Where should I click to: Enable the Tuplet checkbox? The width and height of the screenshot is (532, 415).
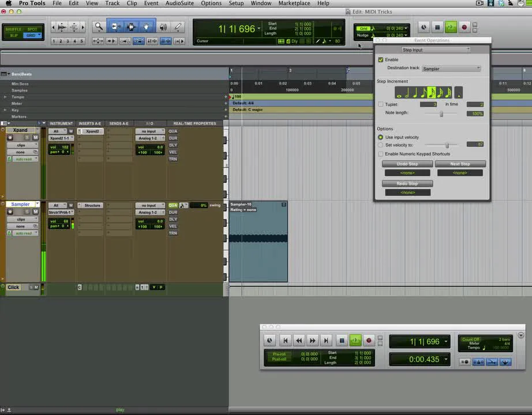pyautogui.click(x=380, y=104)
